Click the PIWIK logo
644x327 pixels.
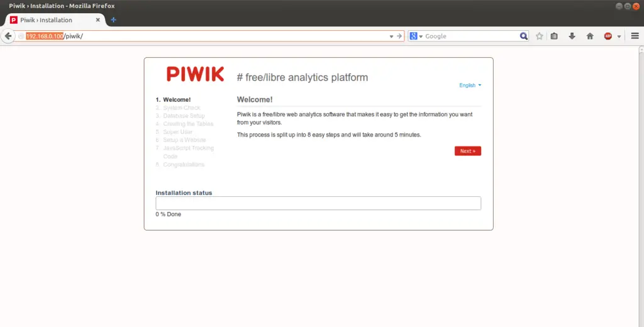[195, 74]
